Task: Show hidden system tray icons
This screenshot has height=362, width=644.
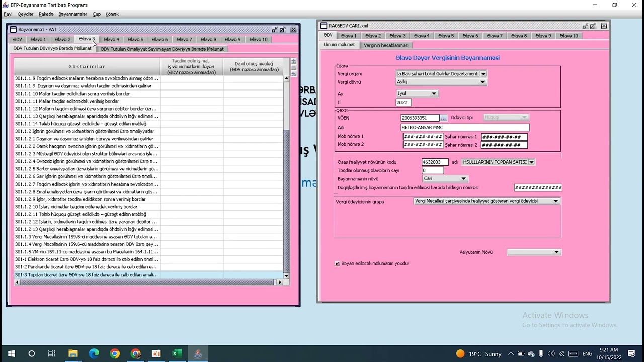Action: click(x=511, y=354)
